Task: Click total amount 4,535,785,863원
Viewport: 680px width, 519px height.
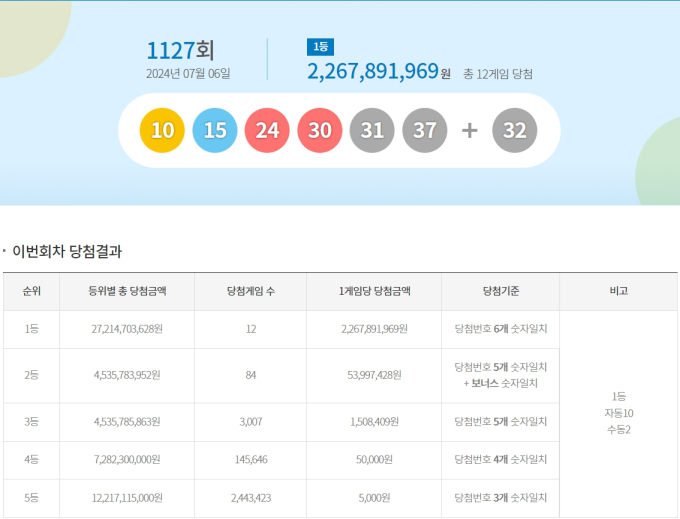Action: click(x=127, y=421)
